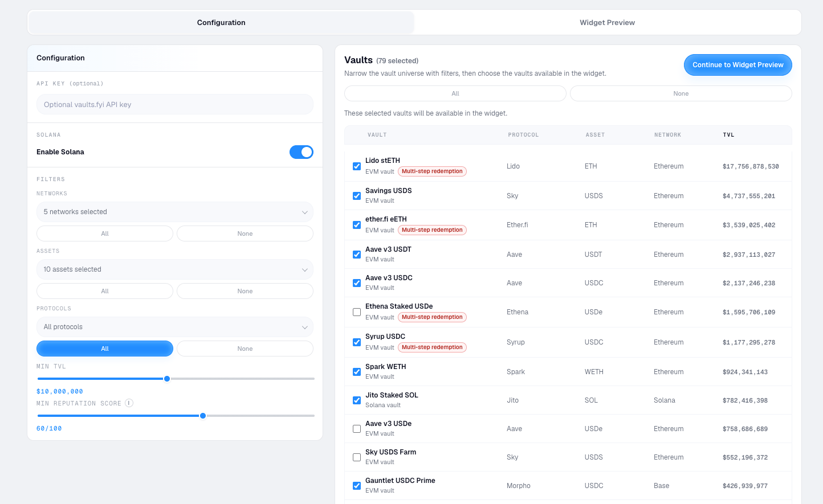Switch to the Configuration tab
The width and height of the screenshot is (823, 504).
(x=221, y=22)
